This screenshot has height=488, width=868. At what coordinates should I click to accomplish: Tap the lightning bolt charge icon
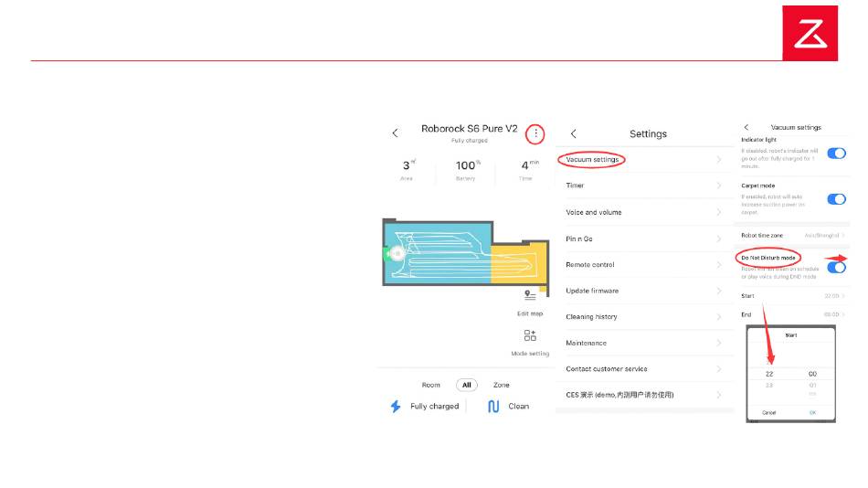[x=396, y=406]
